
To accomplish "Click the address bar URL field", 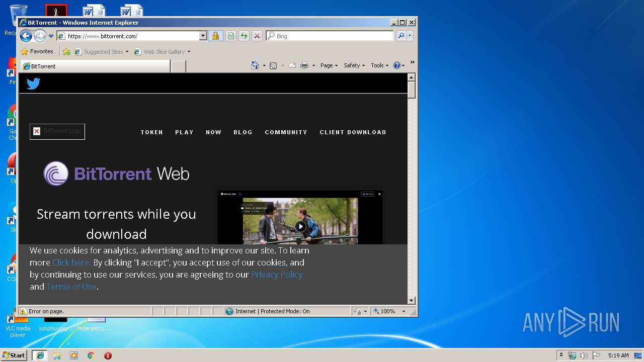I will pos(128,36).
